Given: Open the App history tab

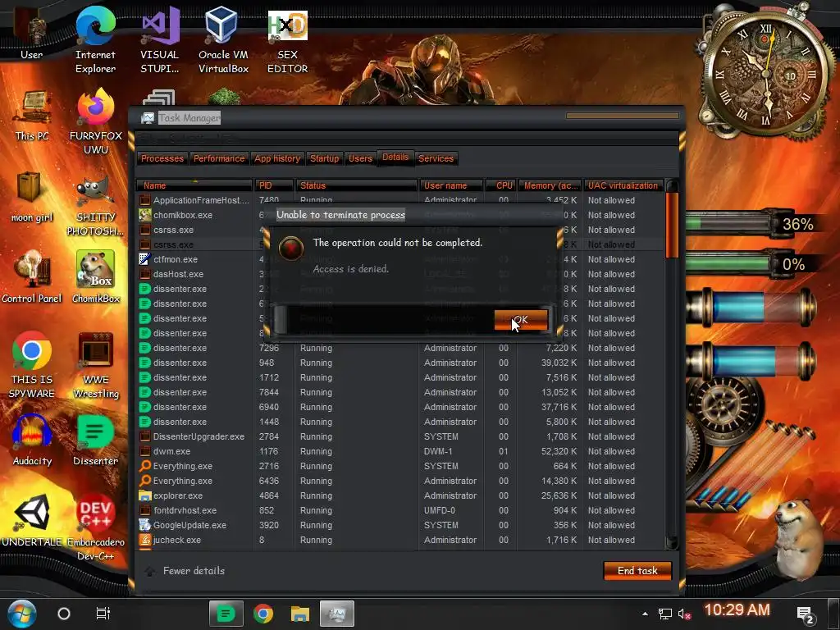Looking at the screenshot, I should [277, 158].
